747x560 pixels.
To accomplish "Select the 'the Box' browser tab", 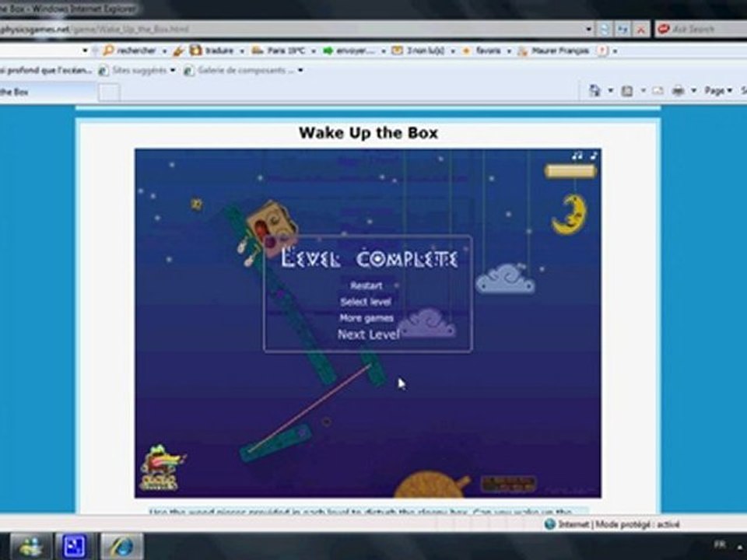I will point(47,92).
